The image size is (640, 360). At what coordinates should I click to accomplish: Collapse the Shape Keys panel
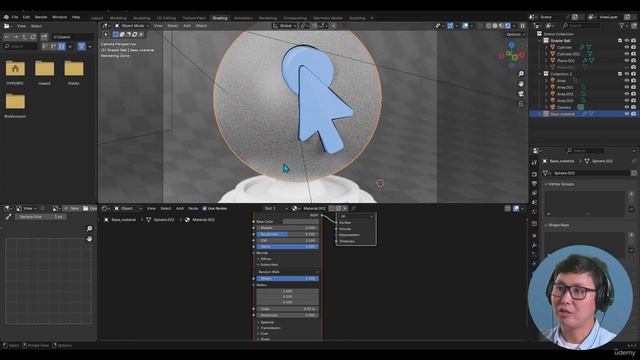coord(558,225)
